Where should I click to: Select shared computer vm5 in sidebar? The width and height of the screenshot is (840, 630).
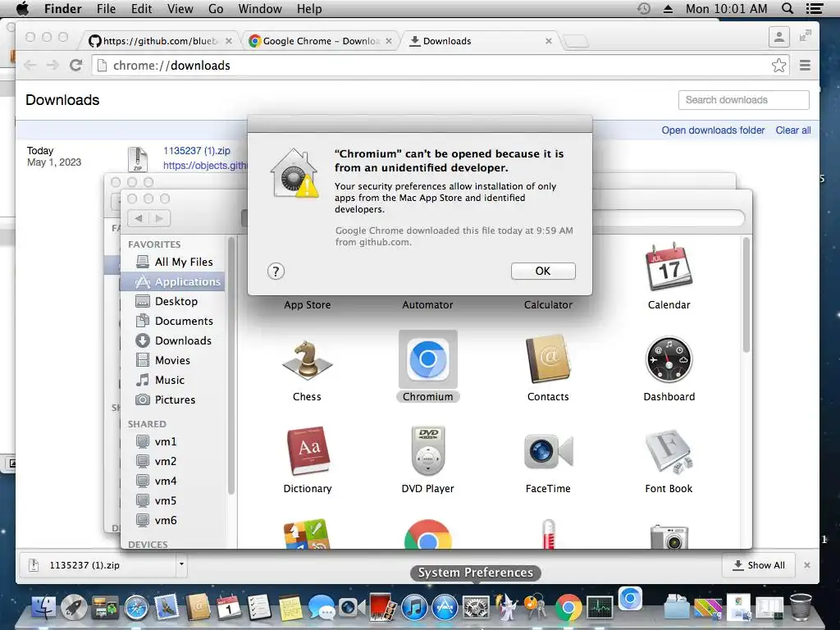coord(172,501)
